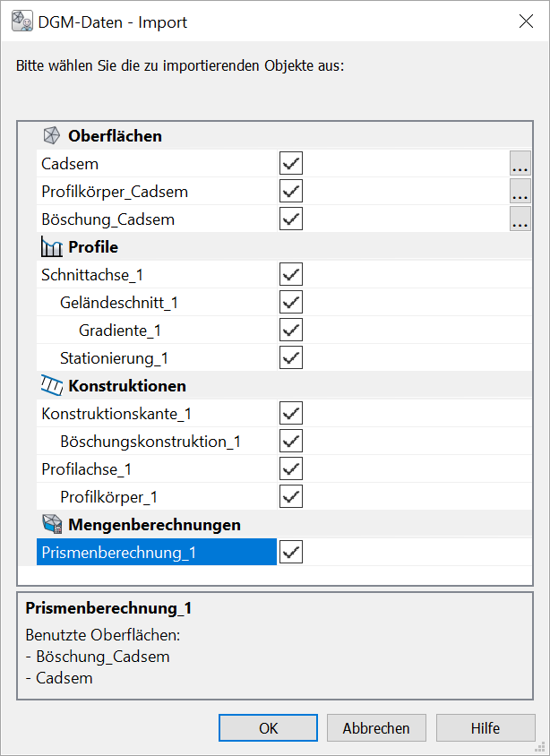The width and height of the screenshot is (550, 756).
Task: Click the Oberflächen surface icon
Action: point(53,136)
